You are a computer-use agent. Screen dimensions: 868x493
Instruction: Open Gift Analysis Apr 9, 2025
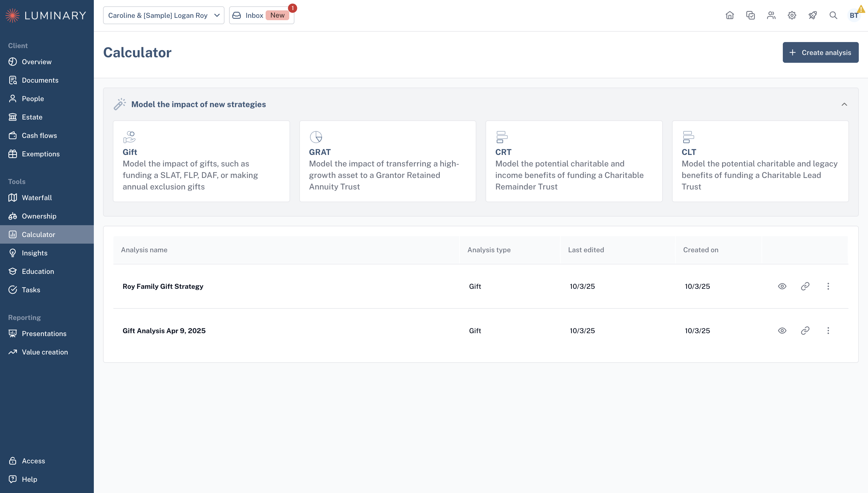[164, 331]
